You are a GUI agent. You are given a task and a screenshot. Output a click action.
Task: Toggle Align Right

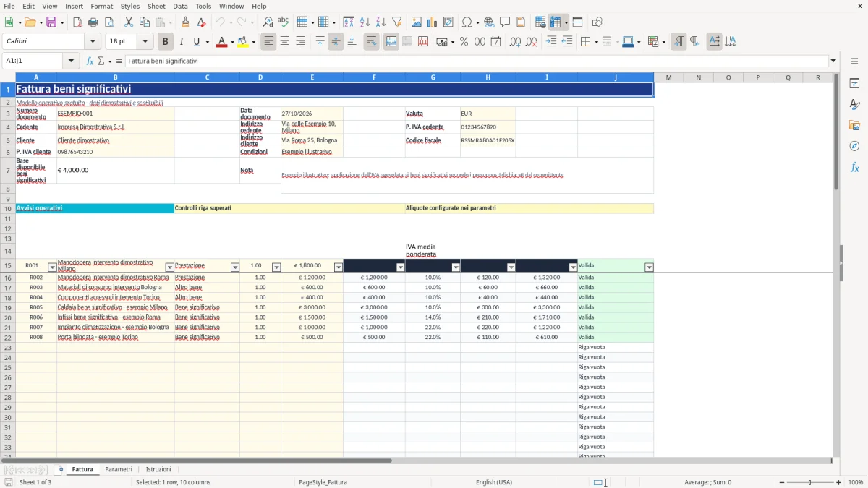pyautogui.click(x=300, y=42)
